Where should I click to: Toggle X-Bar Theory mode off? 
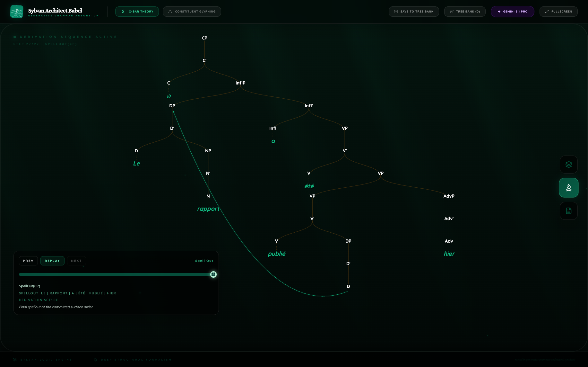(137, 11)
